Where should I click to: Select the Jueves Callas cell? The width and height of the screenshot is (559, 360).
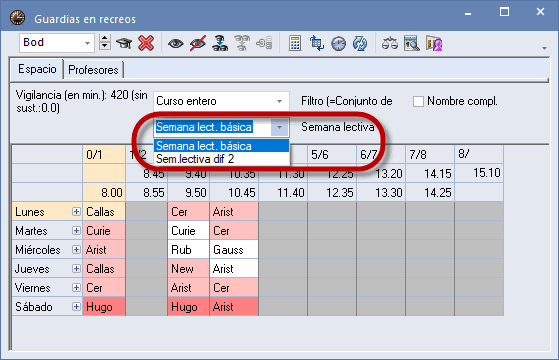tap(104, 268)
